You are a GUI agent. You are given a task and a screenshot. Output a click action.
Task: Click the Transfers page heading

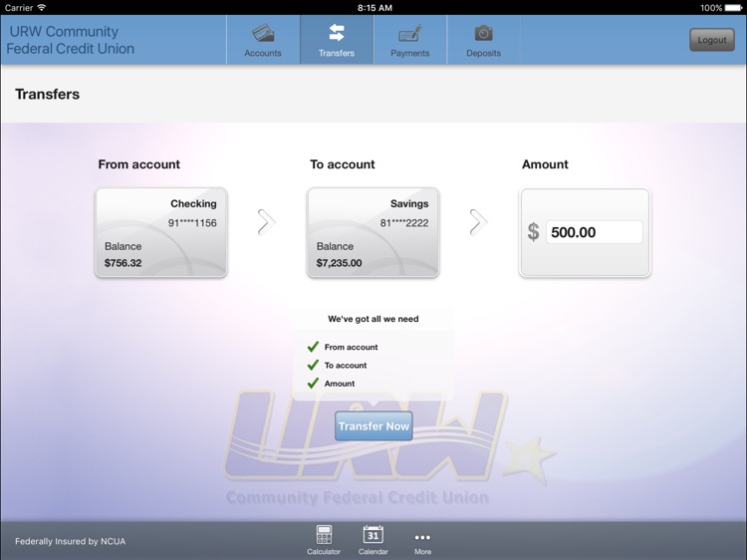click(47, 94)
